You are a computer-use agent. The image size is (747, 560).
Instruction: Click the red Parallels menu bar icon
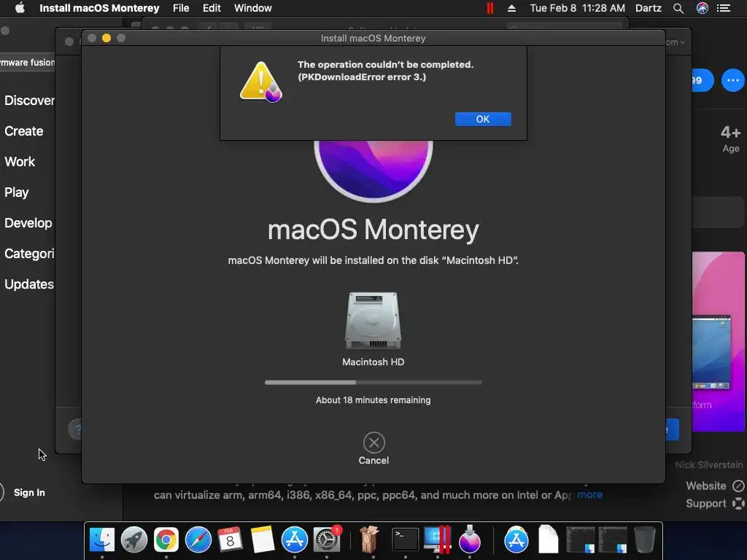click(x=489, y=8)
